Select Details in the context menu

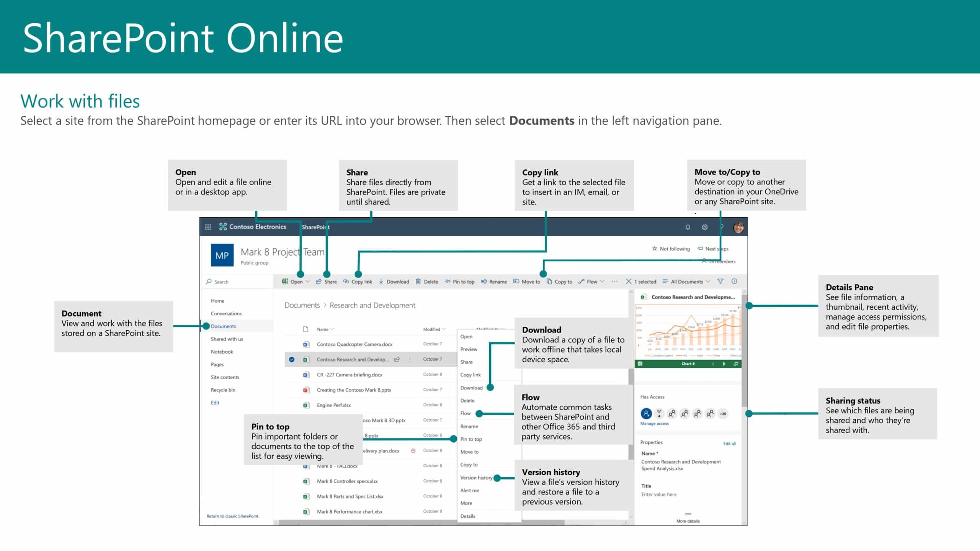coord(467,516)
